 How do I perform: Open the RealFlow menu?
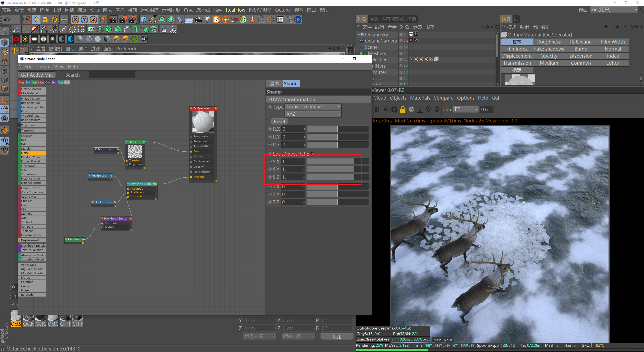click(235, 10)
